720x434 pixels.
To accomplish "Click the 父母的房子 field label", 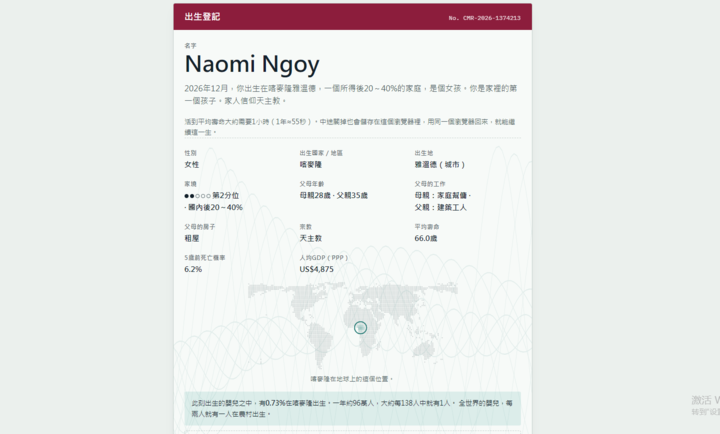I will 200,227.
